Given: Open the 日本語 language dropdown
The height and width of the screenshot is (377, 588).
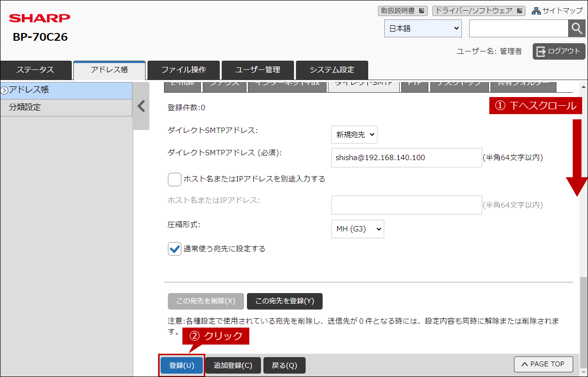Looking at the screenshot, I should click(x=423, y=29).
